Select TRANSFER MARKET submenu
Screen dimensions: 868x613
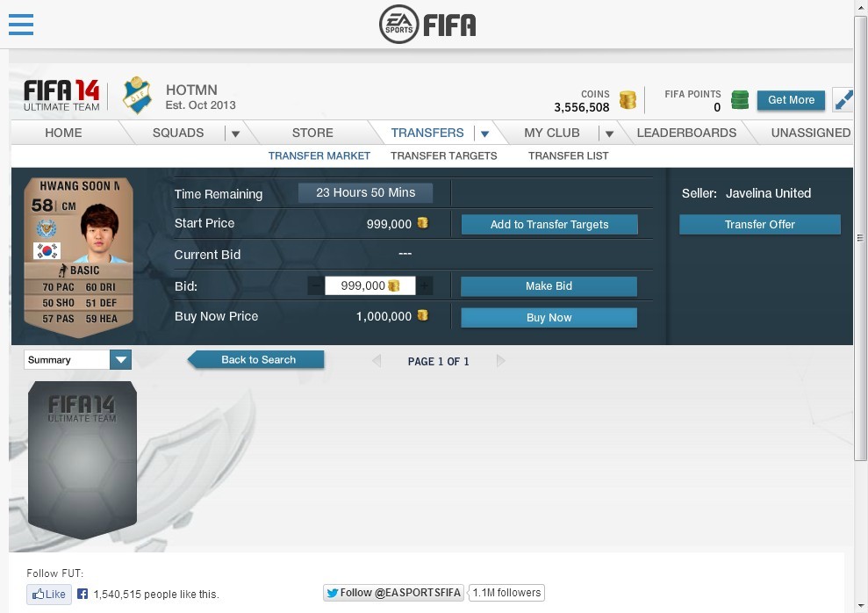point(319,156)
